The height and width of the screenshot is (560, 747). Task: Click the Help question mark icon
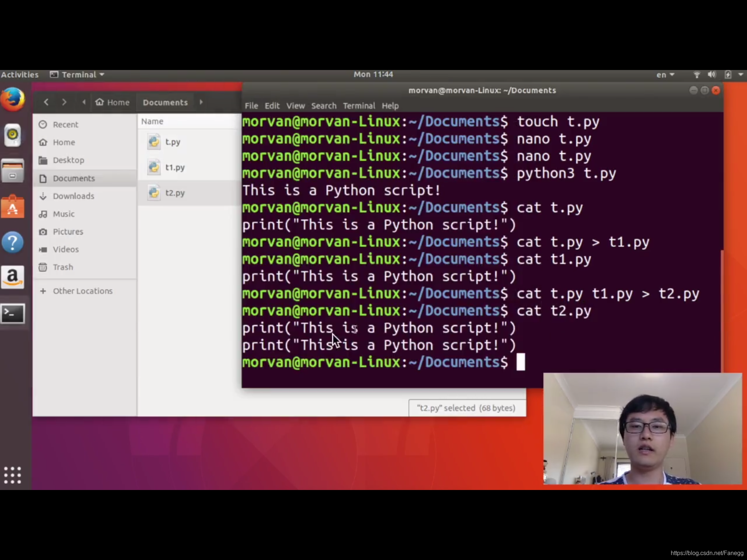click(x=12, y=242)
